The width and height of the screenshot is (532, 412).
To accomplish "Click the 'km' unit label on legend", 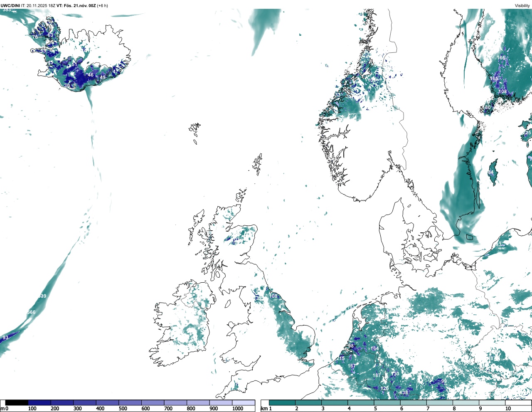I will click(x=264, y=409).
